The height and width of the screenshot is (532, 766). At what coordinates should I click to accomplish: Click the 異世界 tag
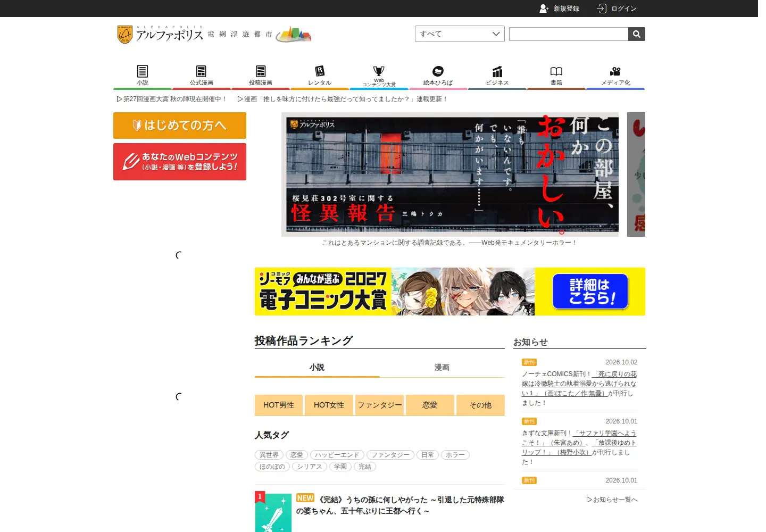click(x=269, y=455)
